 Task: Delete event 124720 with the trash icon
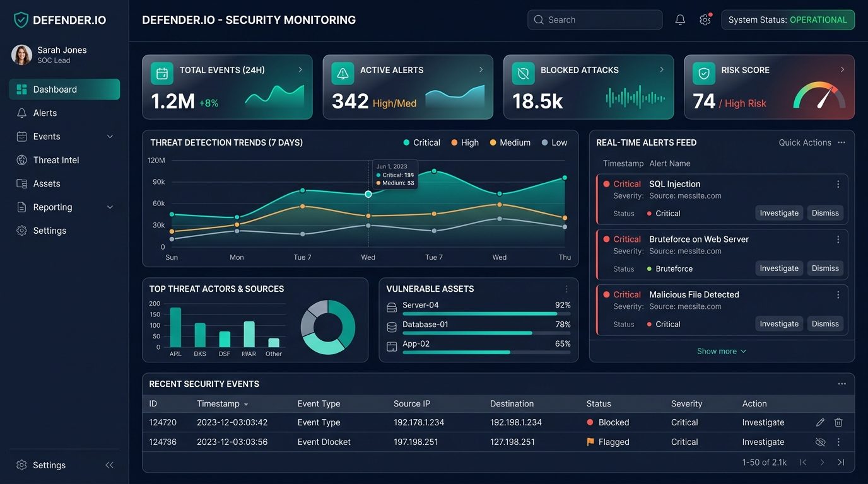pos(838,422)
